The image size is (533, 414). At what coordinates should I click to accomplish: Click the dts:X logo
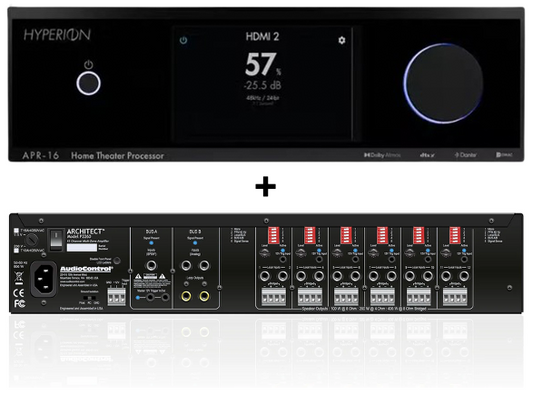pos(427,155)
